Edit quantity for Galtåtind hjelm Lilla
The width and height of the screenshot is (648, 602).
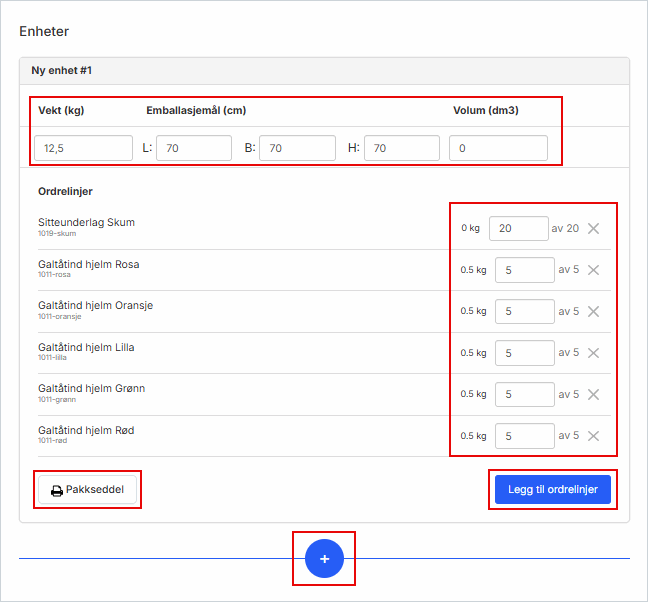pyautogui.click(x=524, y=353)
